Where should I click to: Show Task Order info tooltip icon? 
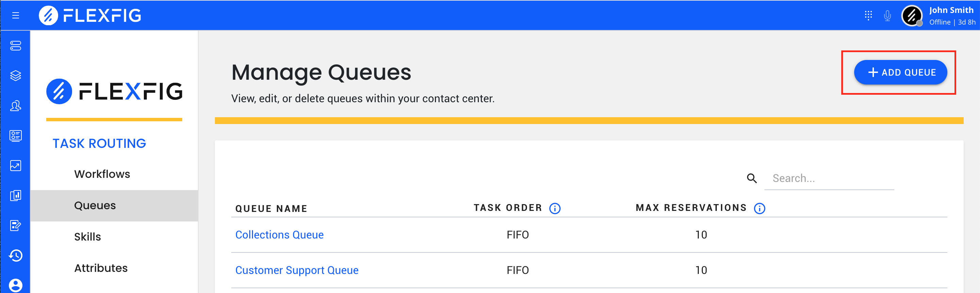pos(555,209)
